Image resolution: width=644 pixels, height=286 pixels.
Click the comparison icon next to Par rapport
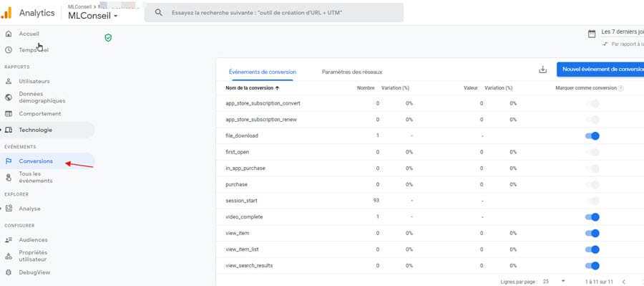(605, 44)
